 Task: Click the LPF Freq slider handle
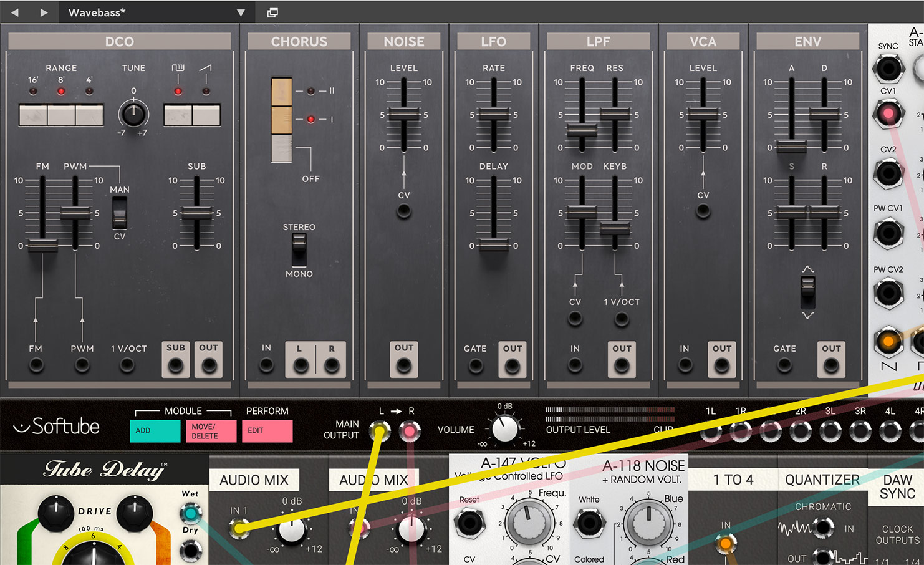point(582,130)
